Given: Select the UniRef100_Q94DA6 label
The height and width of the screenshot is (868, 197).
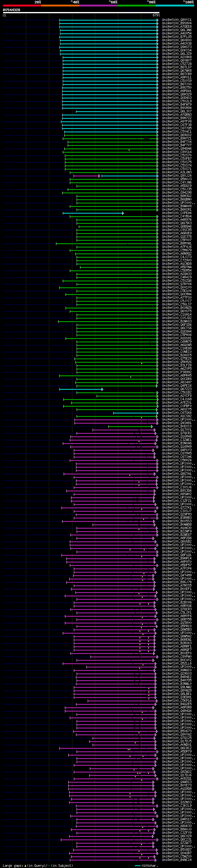Looking at the screenshot, I should [177, 149].
